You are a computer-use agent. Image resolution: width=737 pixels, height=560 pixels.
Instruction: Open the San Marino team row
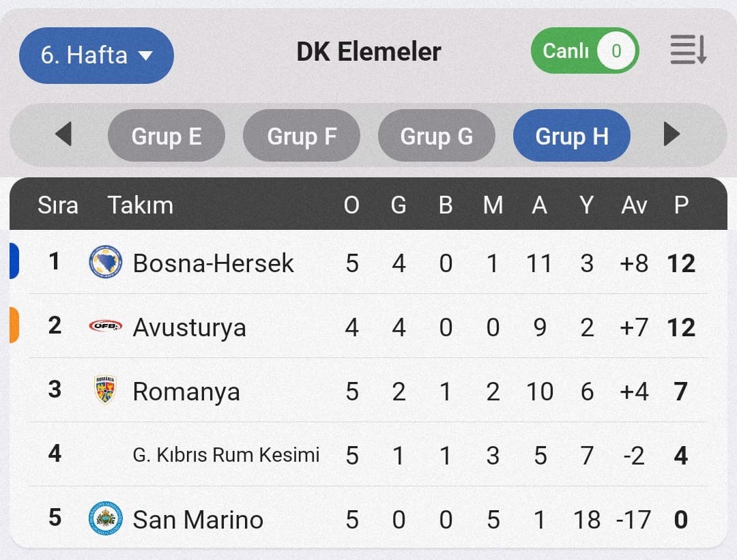pyautogui.click(x=368, y=518)
